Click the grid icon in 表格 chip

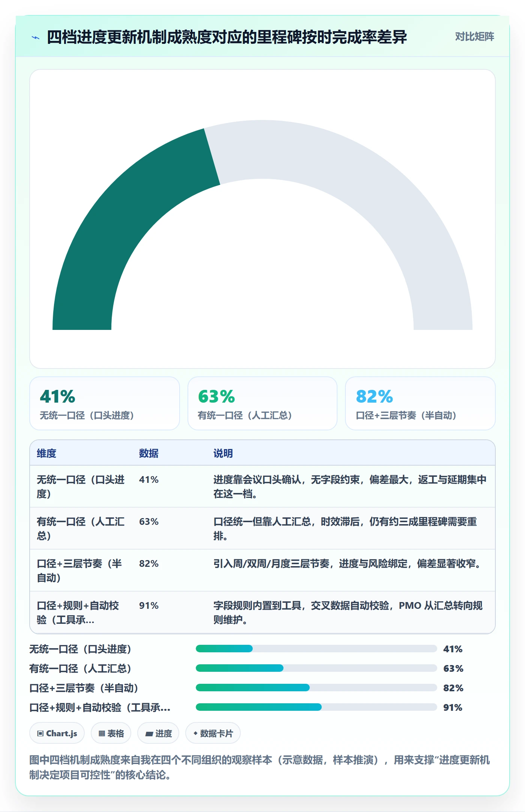coord(102,734)
